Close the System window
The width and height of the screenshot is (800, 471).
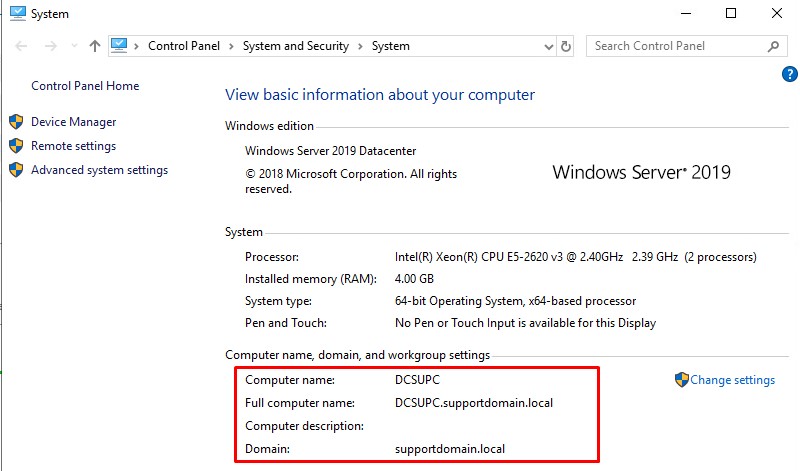777,13
